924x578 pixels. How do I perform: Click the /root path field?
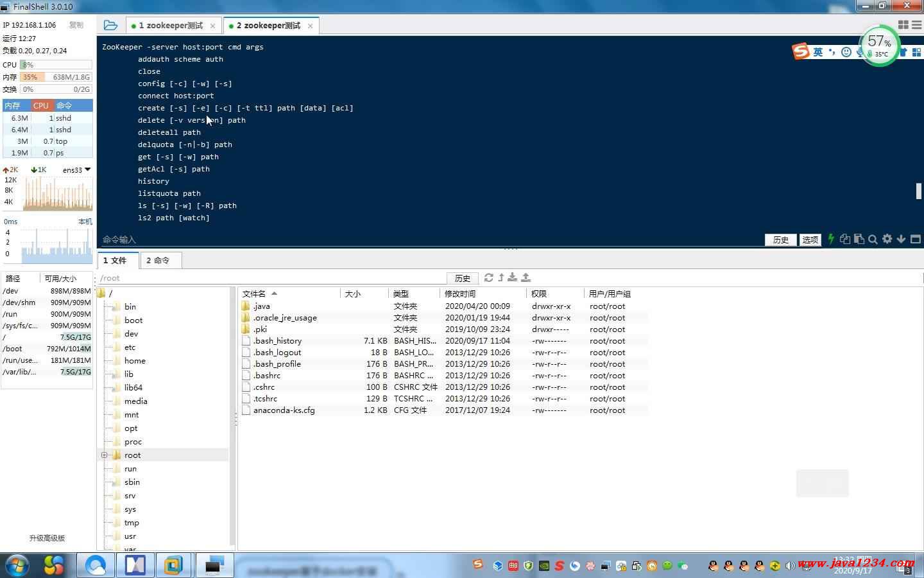(x=272, y=278)
